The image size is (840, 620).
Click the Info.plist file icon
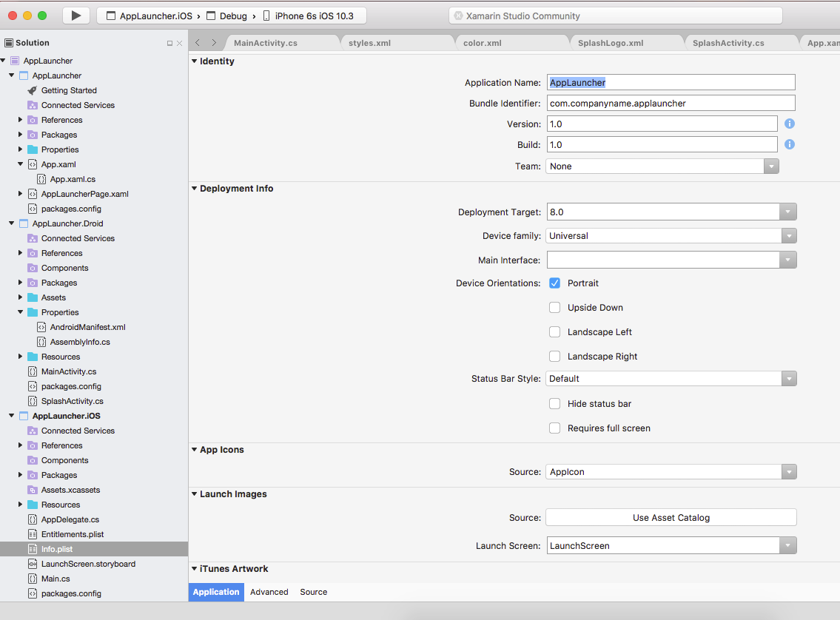click(32, 549)
